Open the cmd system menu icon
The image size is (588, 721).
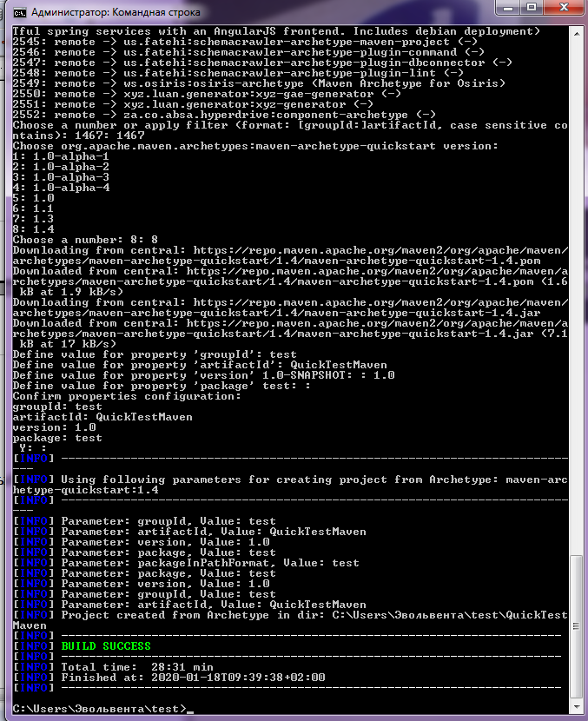tap(20, 12)
